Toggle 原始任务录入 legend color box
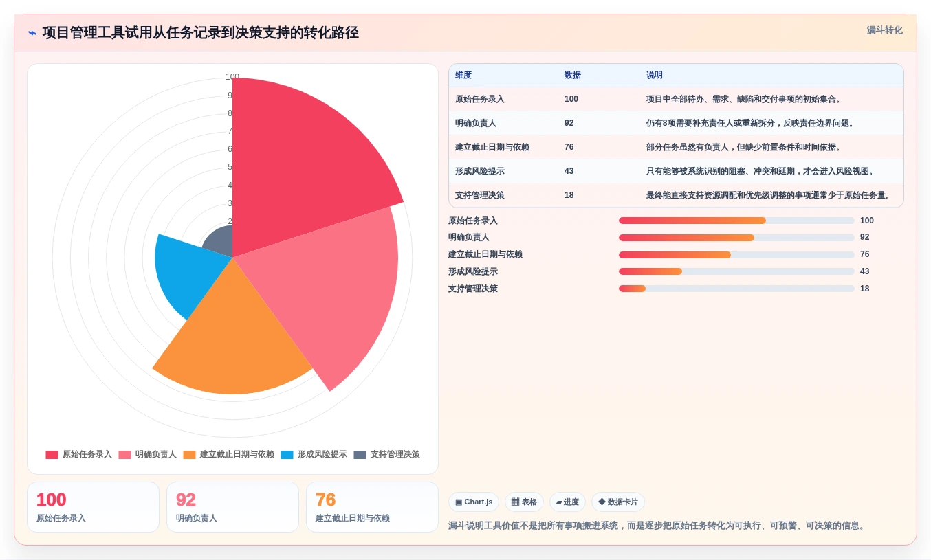 point(52,455)
